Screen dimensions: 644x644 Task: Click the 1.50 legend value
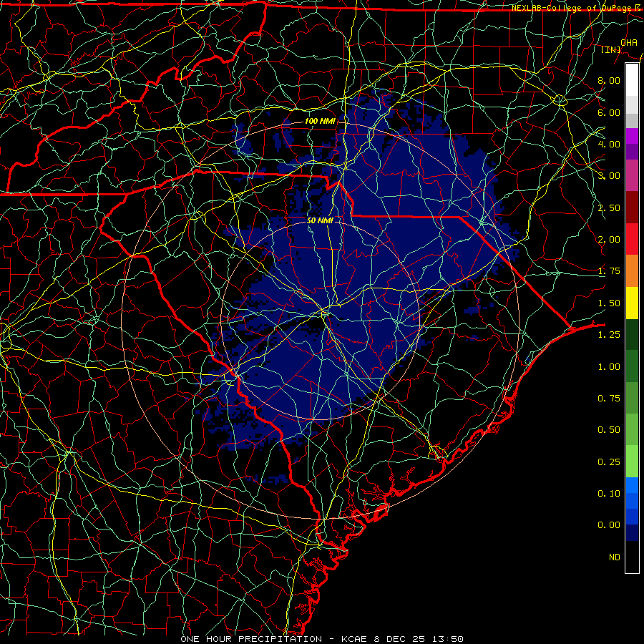[x=609, y=303]
